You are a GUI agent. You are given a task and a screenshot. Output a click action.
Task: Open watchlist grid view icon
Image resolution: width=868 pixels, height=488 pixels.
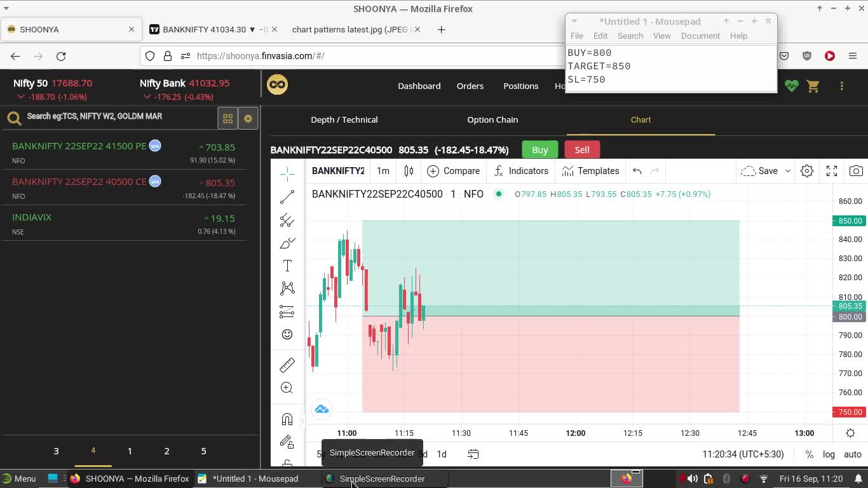click(227, 119)
